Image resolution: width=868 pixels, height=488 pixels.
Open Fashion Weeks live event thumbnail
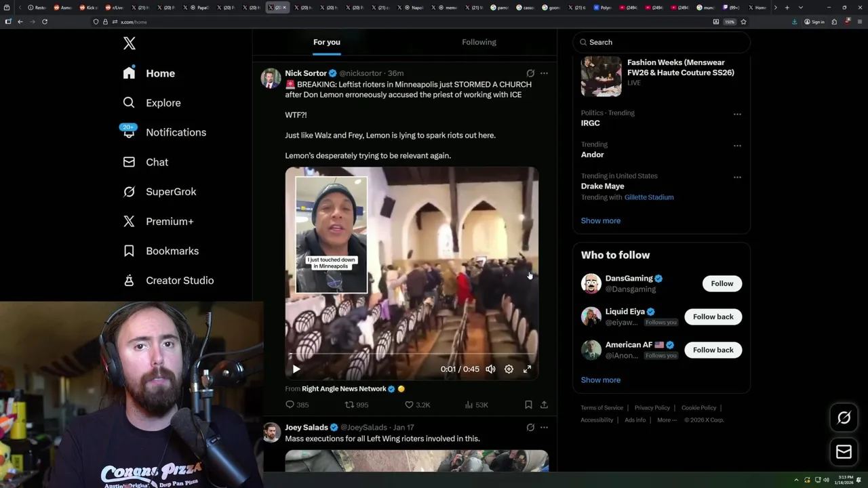coord(601,77)
